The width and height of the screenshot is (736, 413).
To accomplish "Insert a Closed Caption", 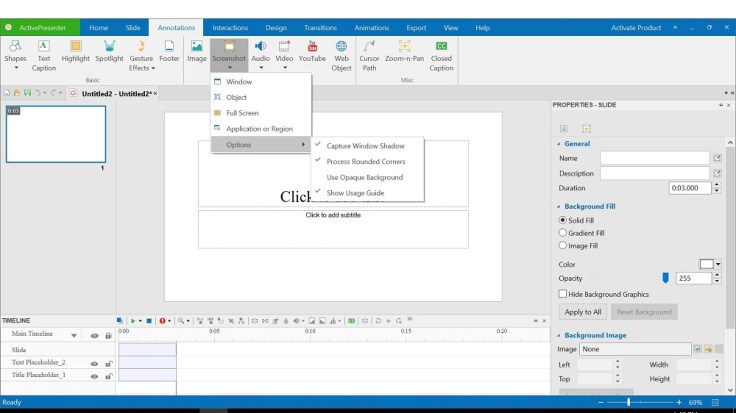I will [x=441, y=56].
